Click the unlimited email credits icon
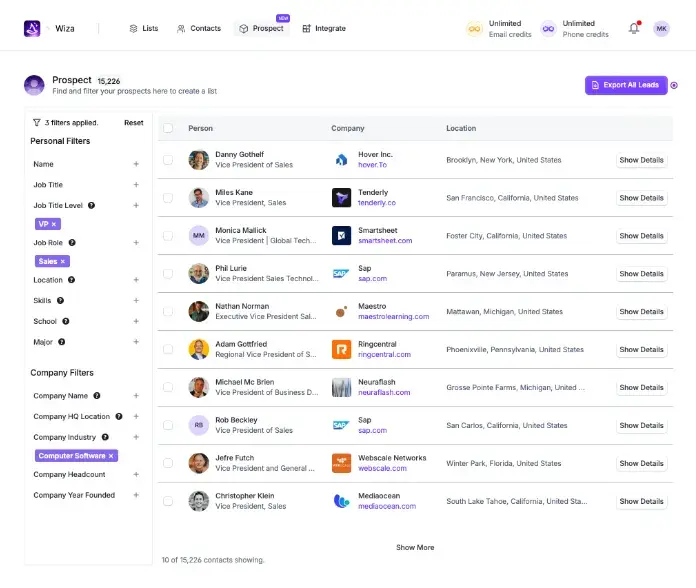This screenshot has height=588, width=696. (474, 29)
